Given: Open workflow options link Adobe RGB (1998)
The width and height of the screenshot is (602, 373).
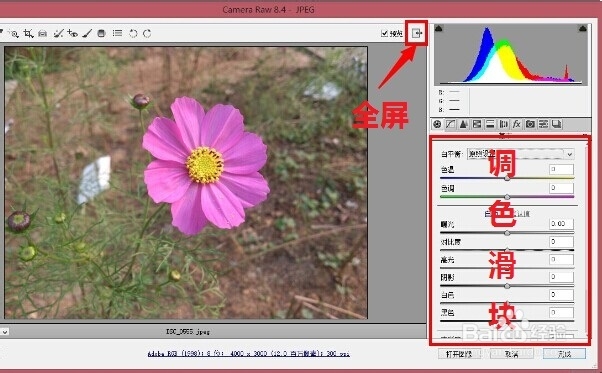Looking at the screenshot, I should point(248,353).
